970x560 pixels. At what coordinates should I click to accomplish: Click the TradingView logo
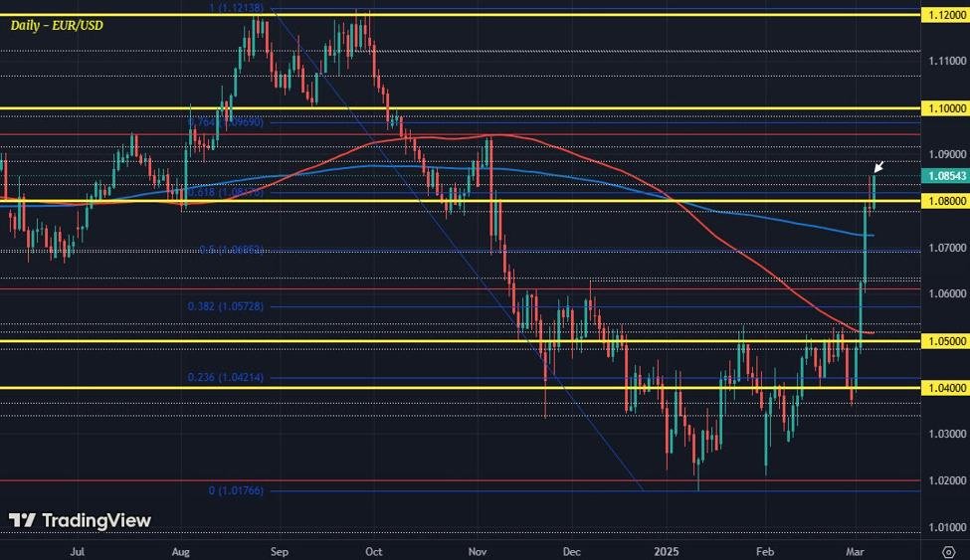(81, 520)
